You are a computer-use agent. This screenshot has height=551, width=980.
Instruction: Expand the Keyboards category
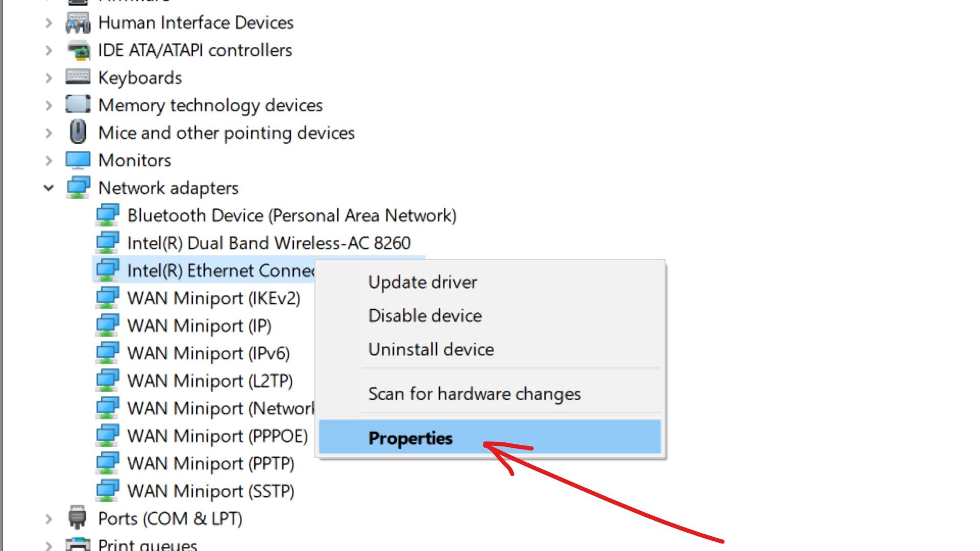(48, 78)
